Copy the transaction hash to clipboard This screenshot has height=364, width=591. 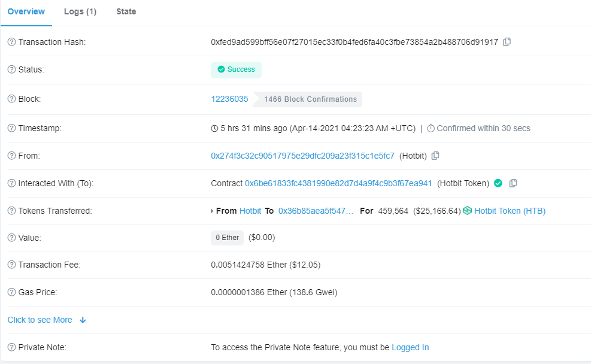pyautogui.click(x=507, y=42)
